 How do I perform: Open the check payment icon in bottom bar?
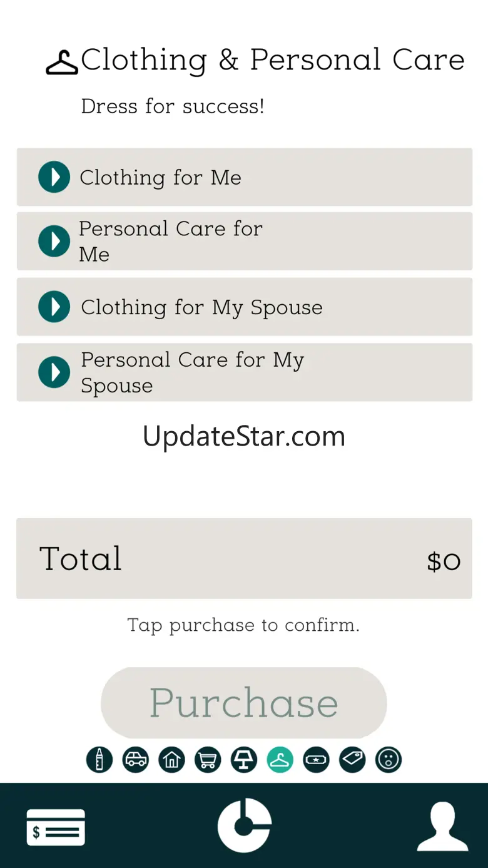pyautogui.click(x=56, y=827)
